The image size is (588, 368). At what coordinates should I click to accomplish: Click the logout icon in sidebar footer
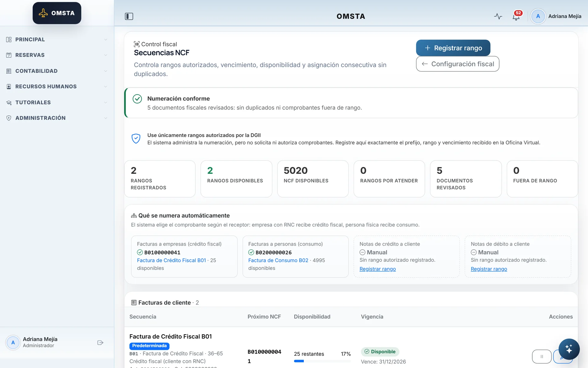pyautogui.click(x=100, y=343)
